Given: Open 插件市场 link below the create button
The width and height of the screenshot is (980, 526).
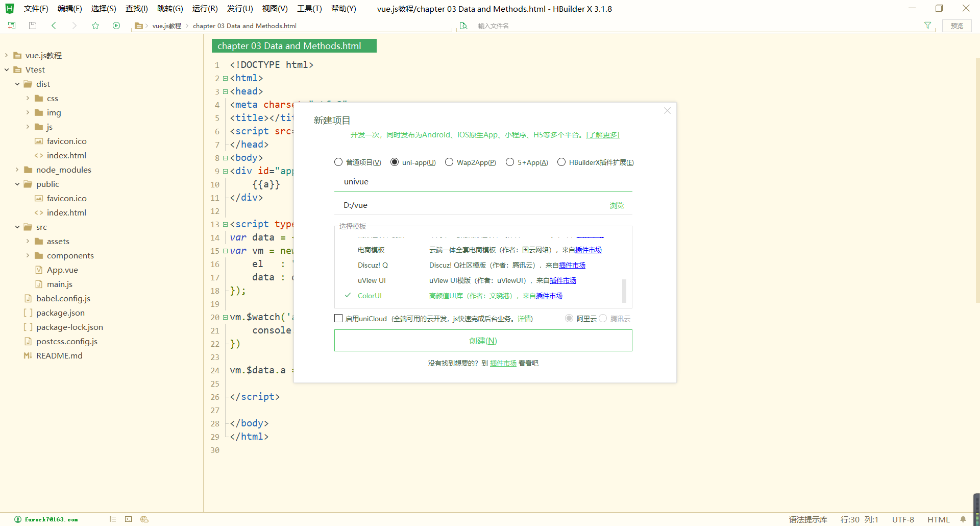Looking at the screenshot, I should [x=503, y=363].
